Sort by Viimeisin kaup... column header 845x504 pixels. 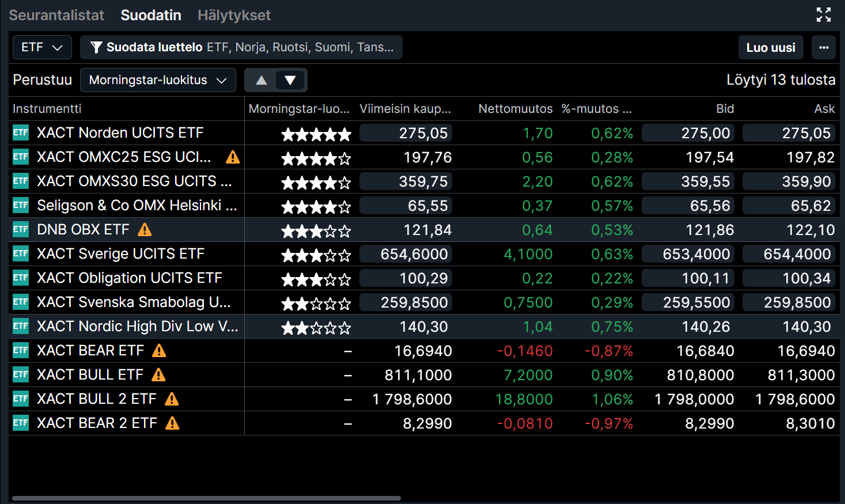pos(405,108)
